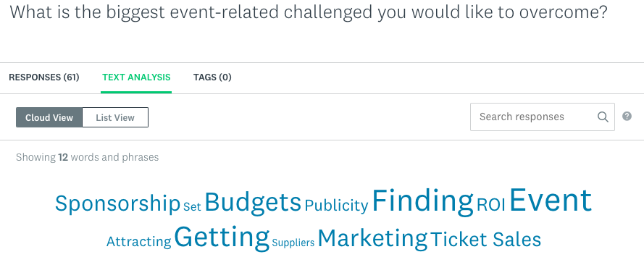The height and width of the screenshot is (265, 644).
Task: Click the word Getting
Action: [222, 238]
